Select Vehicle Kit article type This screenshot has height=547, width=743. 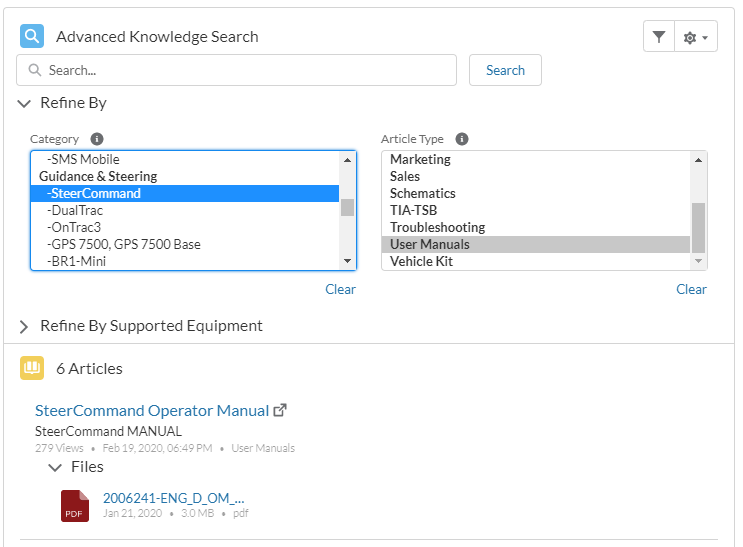coord(536,261)
